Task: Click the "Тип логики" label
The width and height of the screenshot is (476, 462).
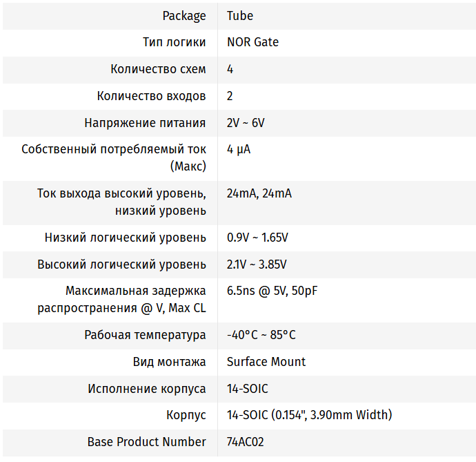Action: 174,42
